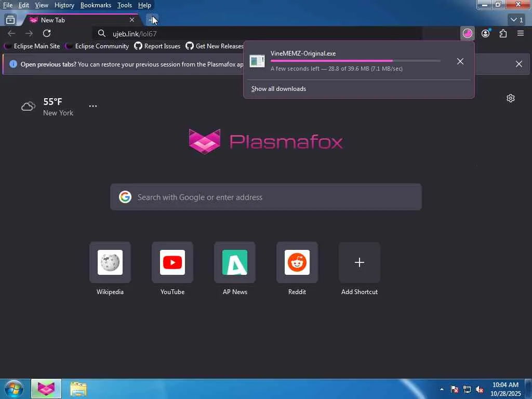
Task: Click the info icon in notification bar
Action: point(13,64)
